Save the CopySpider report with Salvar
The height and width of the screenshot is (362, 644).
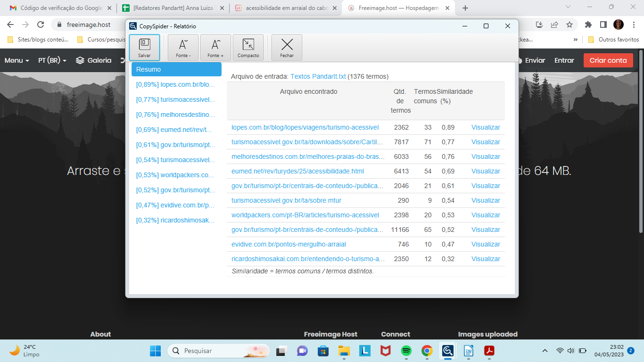point(144,48)
